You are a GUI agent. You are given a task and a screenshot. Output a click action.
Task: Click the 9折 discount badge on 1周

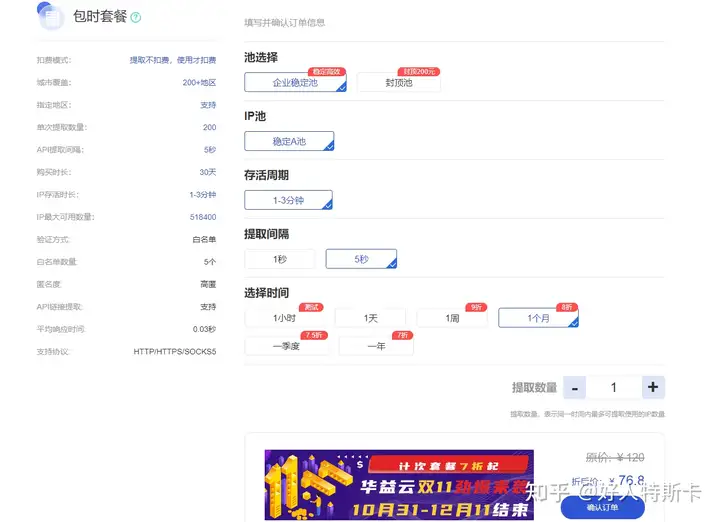click(476, 307)
